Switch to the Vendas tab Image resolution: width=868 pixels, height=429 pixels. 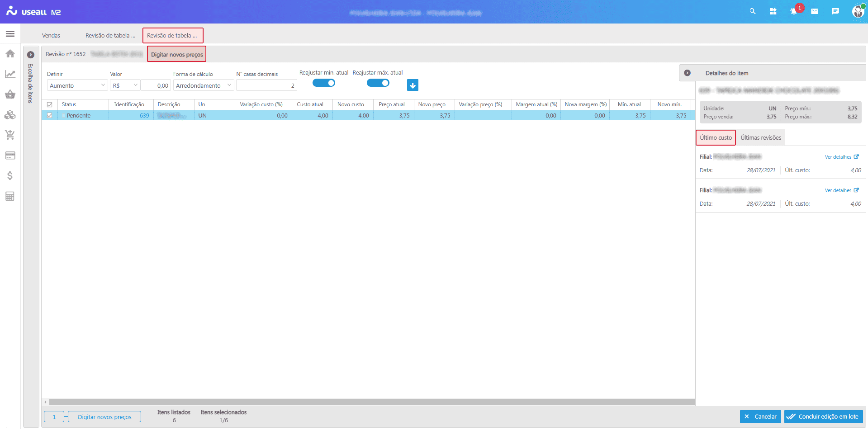pyautogui.click(x=51, y=36)
